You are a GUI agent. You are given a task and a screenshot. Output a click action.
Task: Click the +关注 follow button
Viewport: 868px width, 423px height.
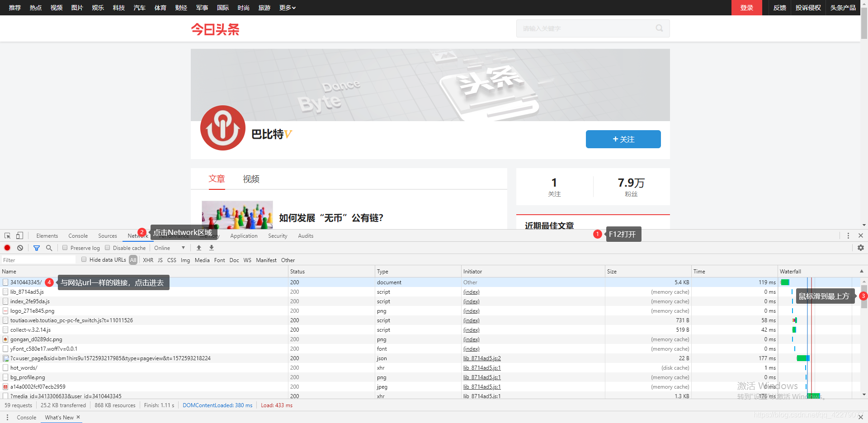tap(623, 139)
